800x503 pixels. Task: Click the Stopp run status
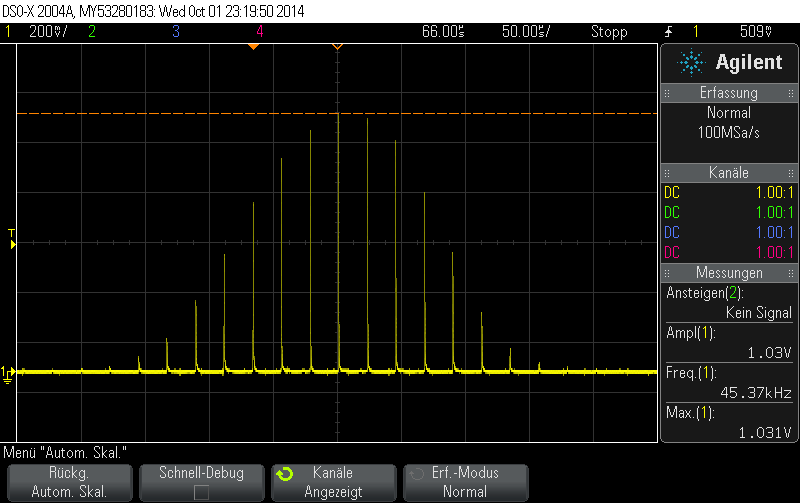pos(609,32)
